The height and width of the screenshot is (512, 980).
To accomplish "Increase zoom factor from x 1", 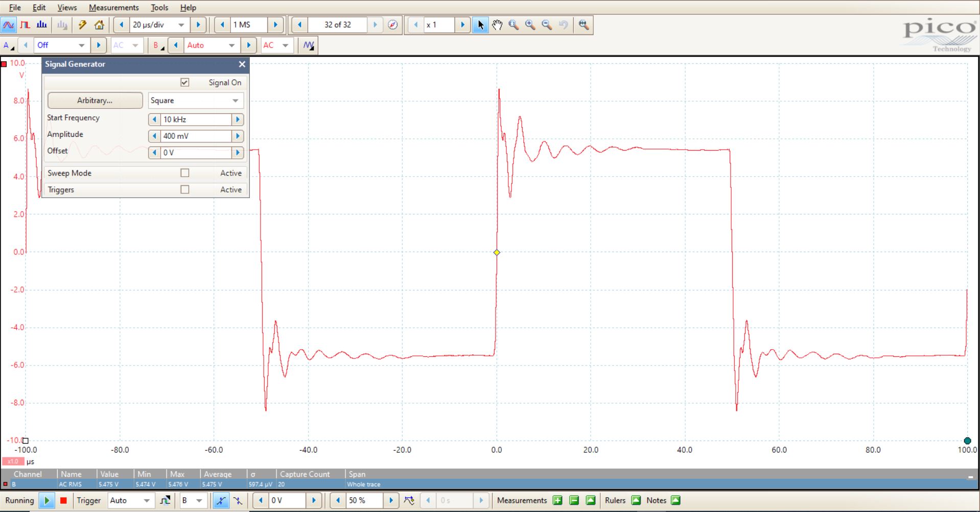I will point(462,25).
